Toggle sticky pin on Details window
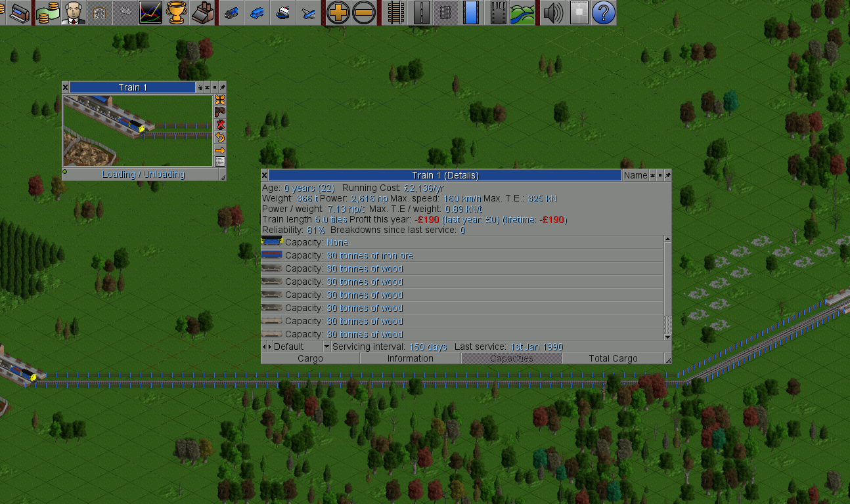This screenshot has width=850, height=504. pos(668,175)
